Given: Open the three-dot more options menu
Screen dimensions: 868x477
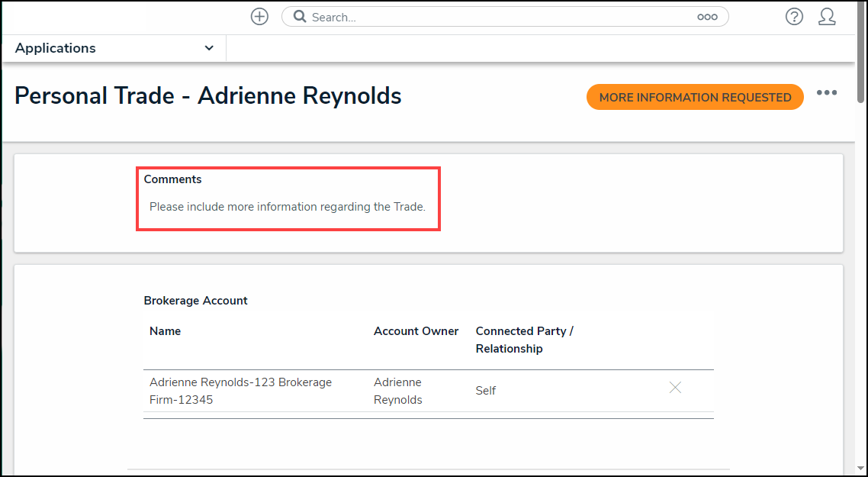Looking at the screenshot, I should [x=827, y=93].
